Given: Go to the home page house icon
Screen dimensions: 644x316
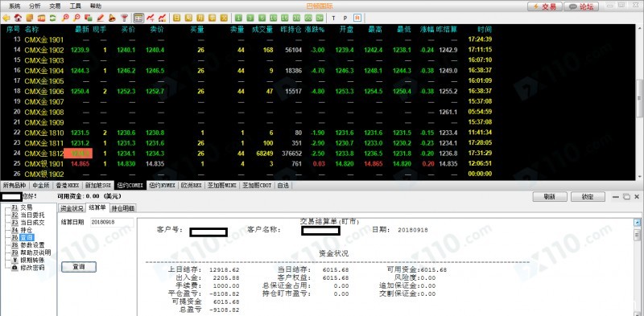Looking at the screenshot, I should 18,18.
